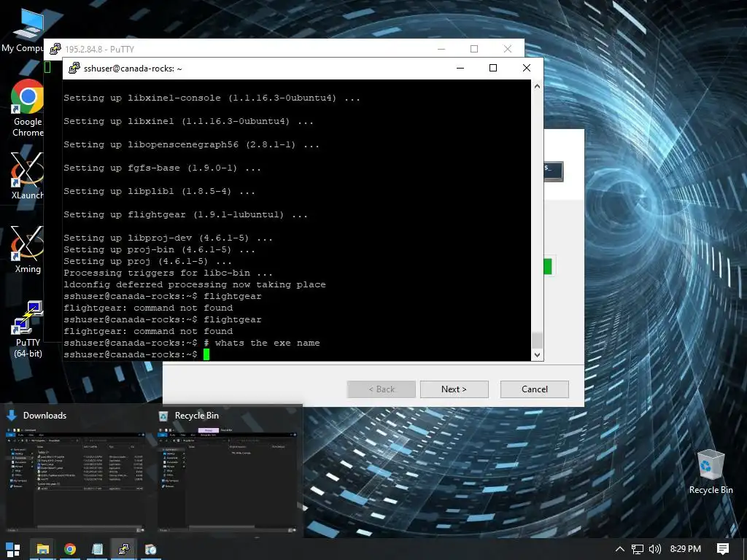Maximize the sshuser@canada-rocks PuTTY window
This screenshot has height=560, width=747.
493,68
